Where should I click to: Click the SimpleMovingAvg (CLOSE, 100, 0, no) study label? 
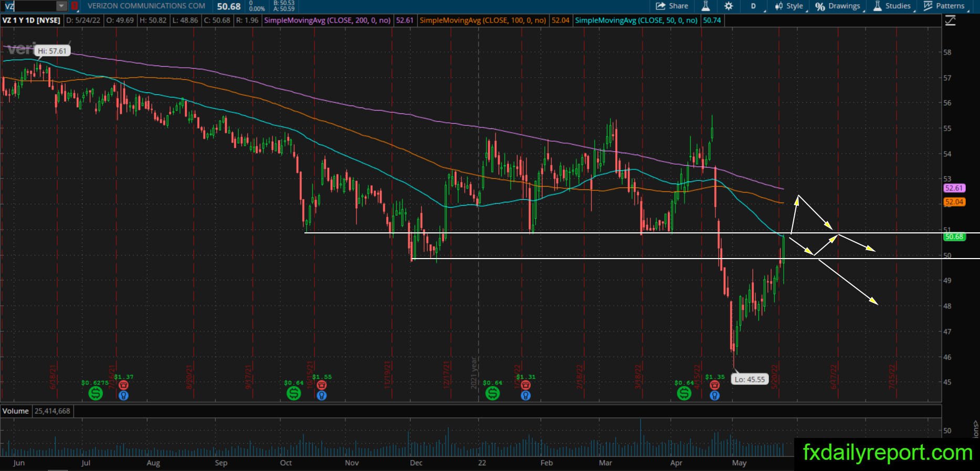(x=483, y=20)
